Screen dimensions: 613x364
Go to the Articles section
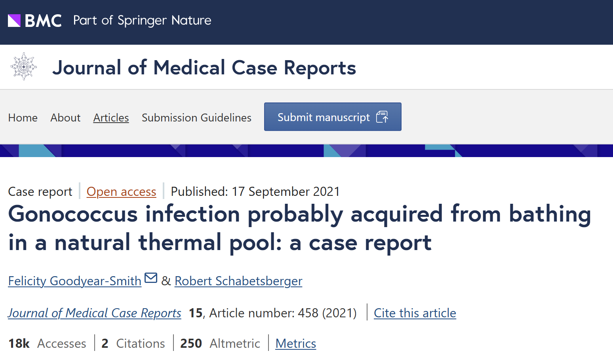111,118
